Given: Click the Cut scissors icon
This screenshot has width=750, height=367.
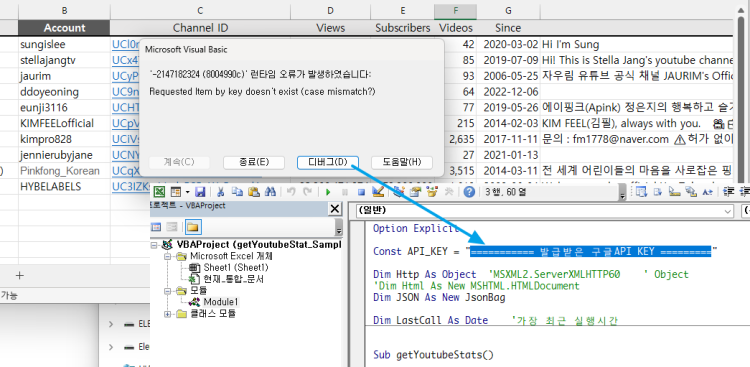Looking at the screenshot, I should click(x=221, y=191).
